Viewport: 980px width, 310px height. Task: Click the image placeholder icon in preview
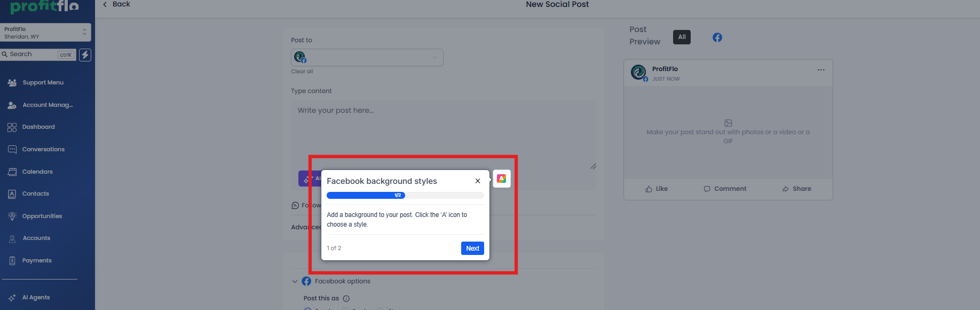pyautogui.click(x=728, y=123)
